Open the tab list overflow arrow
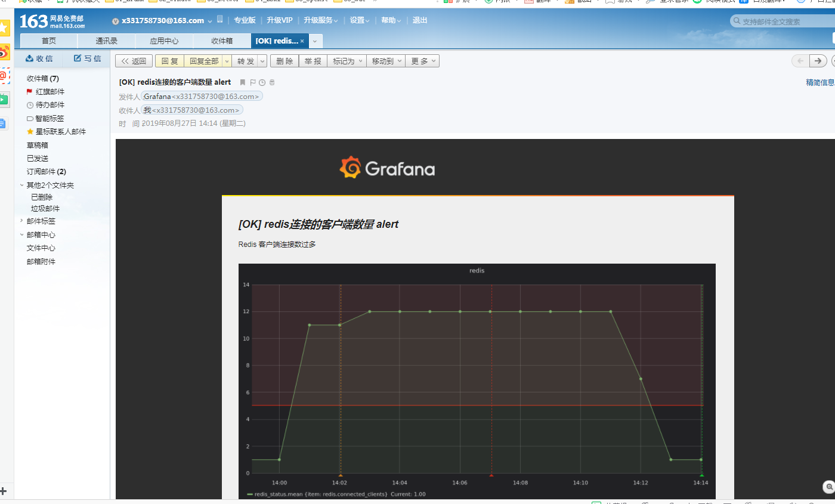This screenshot has width=835, height=504. 316,41
